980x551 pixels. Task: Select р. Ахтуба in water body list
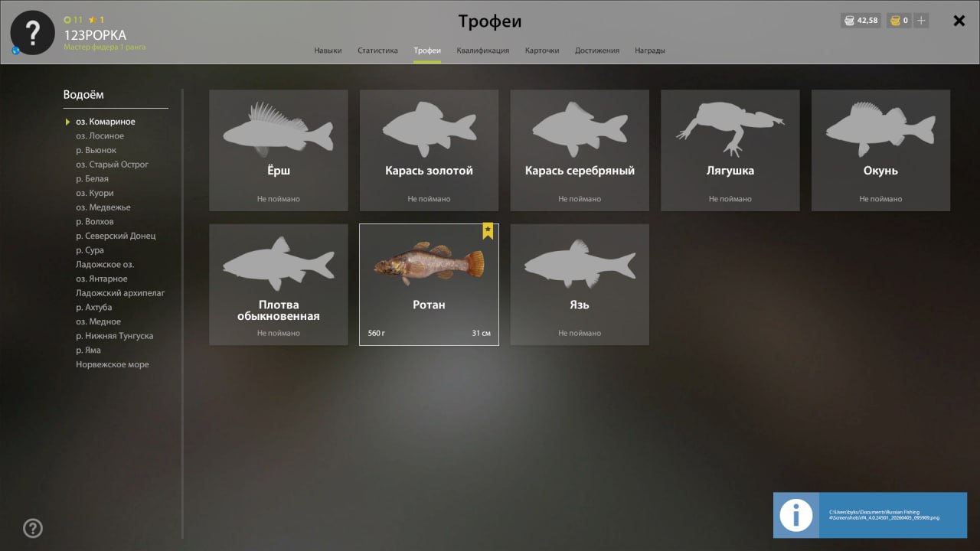click(93, 308)
